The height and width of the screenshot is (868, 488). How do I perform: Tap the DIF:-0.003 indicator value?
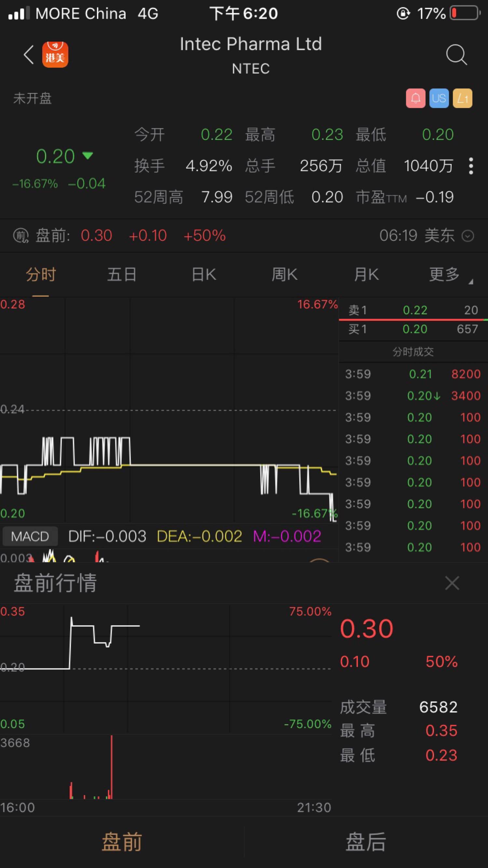[107, 536]
